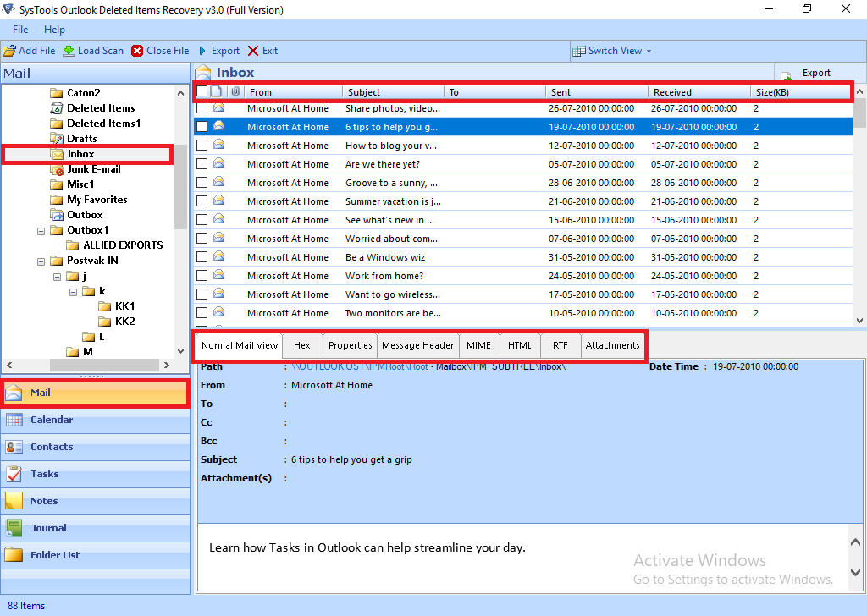The height and width of the screenshot is (616, 867).
Task: Select the Junk E-mail folder
Action: [x=93, y=169]
